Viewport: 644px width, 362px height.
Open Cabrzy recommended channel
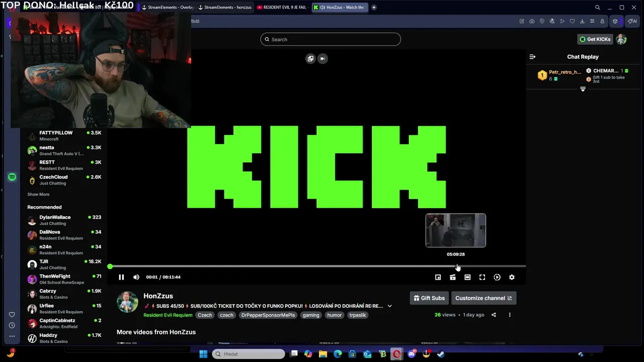pos(64,294)
